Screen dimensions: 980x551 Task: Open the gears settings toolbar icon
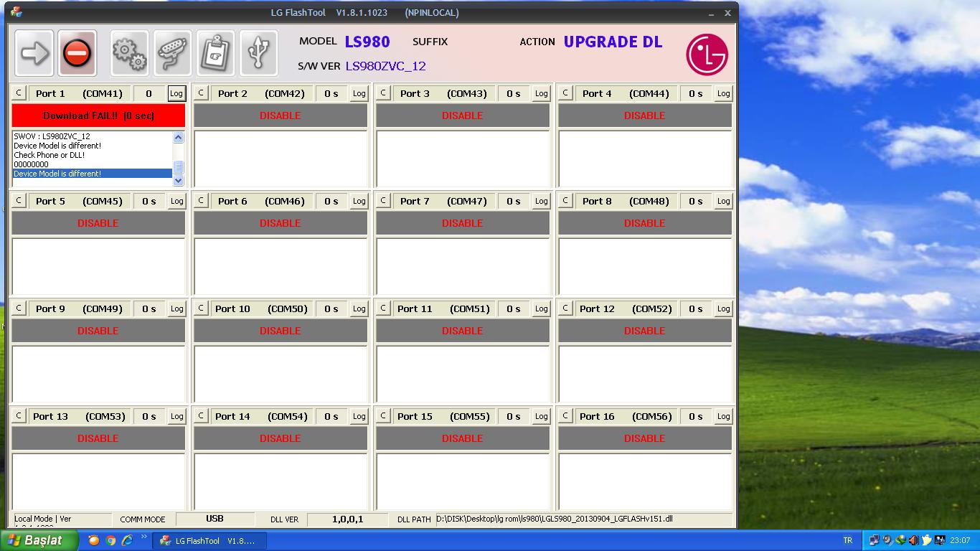(x=129, y=53)
